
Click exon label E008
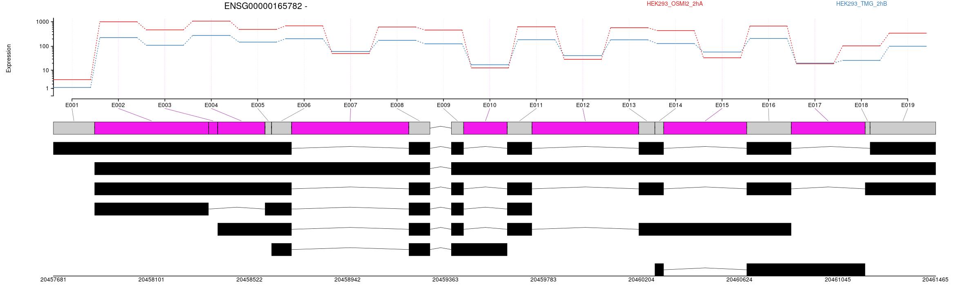397,105
